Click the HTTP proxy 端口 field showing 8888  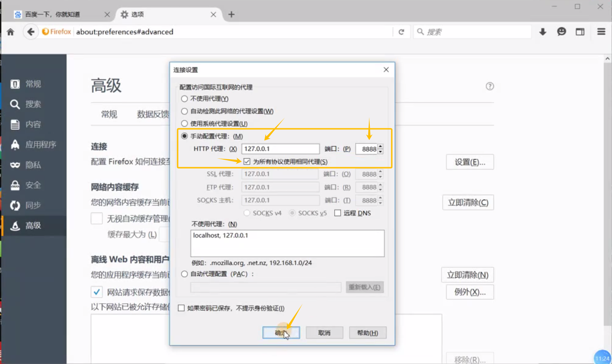(x=366, y=149)
